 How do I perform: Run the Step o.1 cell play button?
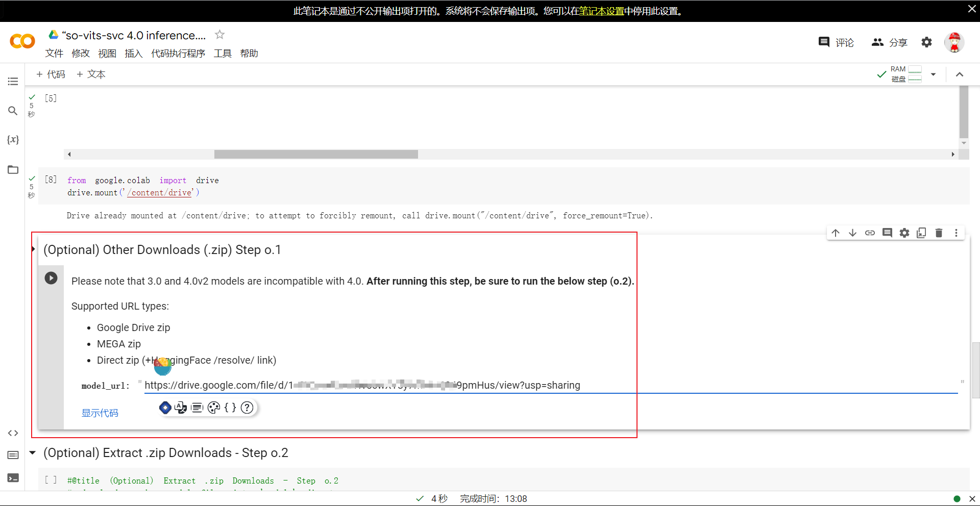[x=51, y=278]
